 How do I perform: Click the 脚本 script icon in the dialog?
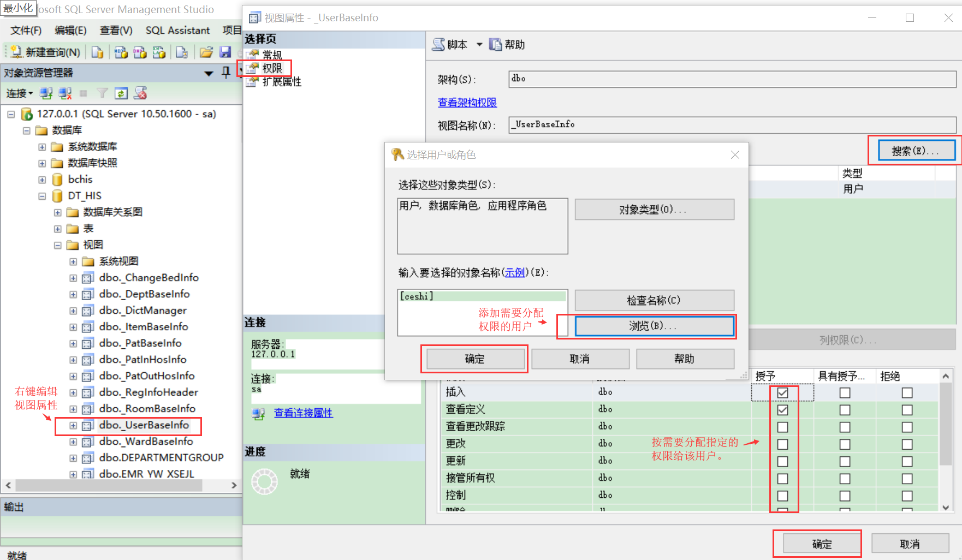tap(438, 44)
